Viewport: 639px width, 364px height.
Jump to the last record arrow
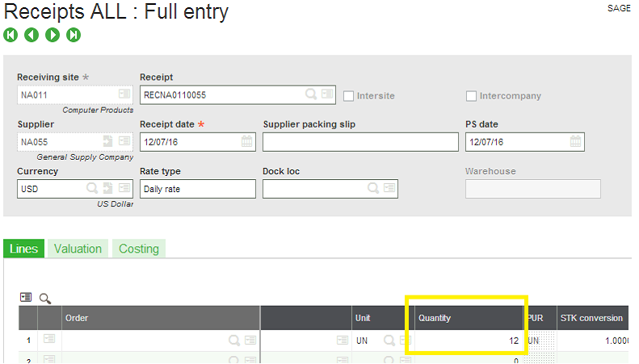pyautogui.click(x=74, y=35)
